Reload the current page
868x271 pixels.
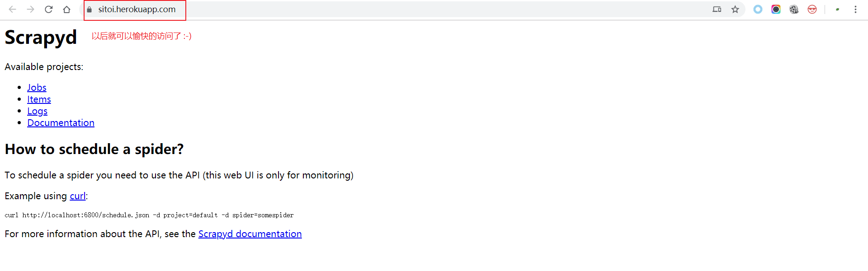pos(49,9)
